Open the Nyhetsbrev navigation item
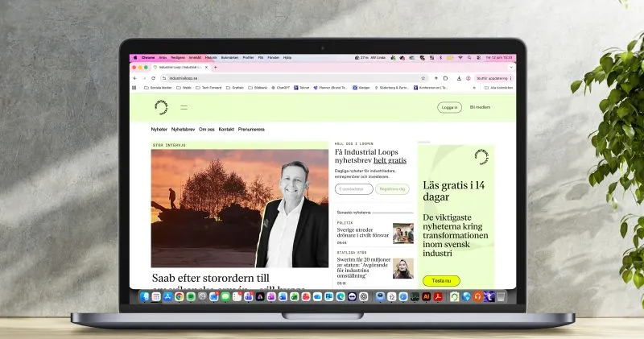644x339 pixels. tap(183, 130)
